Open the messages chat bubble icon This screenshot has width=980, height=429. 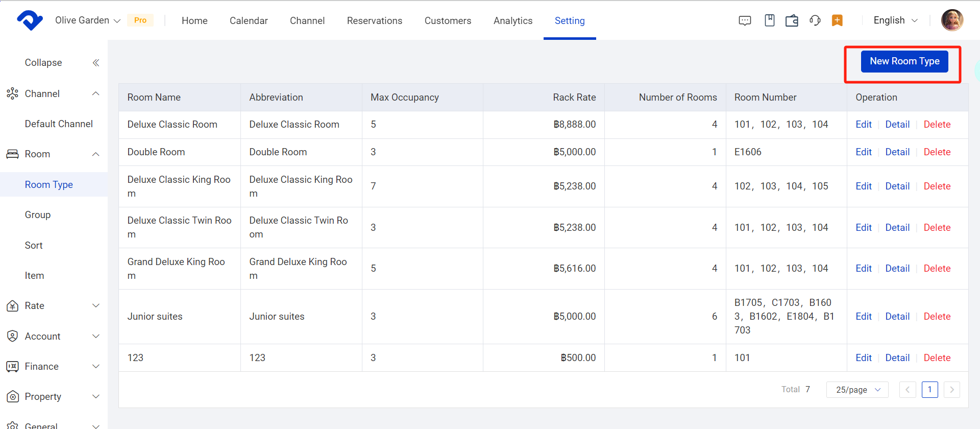[745, 20]
